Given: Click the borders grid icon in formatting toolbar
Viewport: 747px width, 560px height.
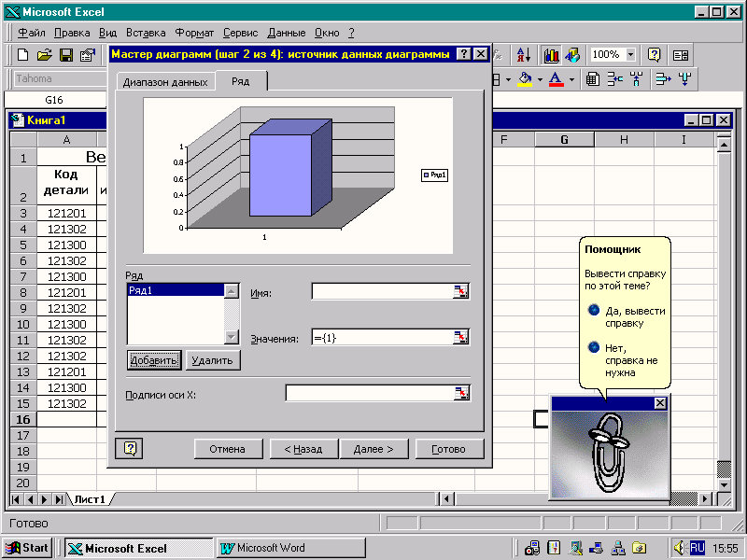Looking at the screenshot, I should click(x=496, y=79).
